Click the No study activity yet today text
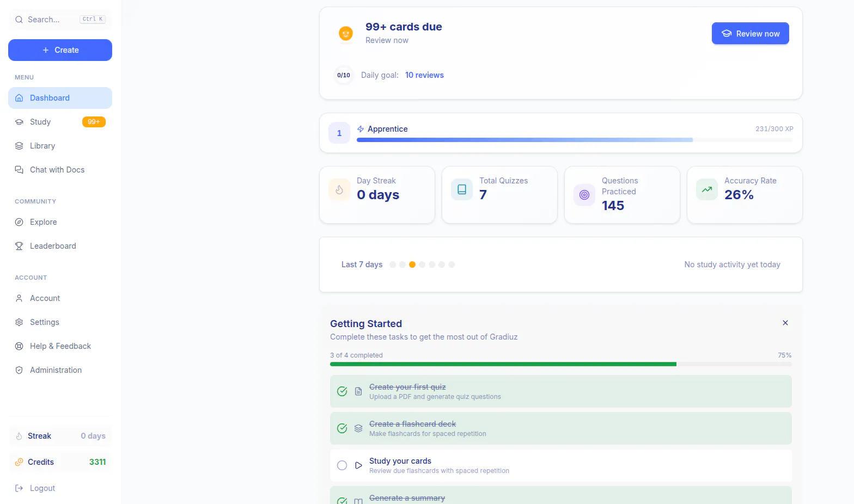The image size is (854, 504). (x=732, y=265)
